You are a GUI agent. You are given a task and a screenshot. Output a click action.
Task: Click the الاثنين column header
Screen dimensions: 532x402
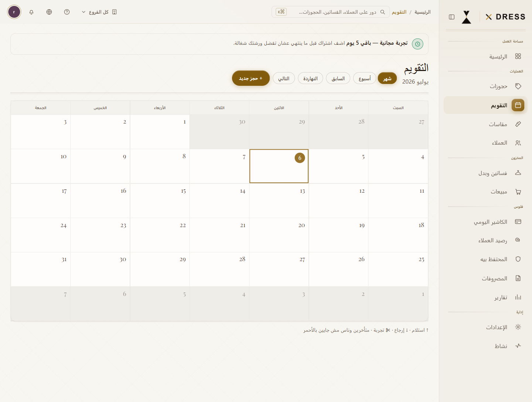pos(279,108)
